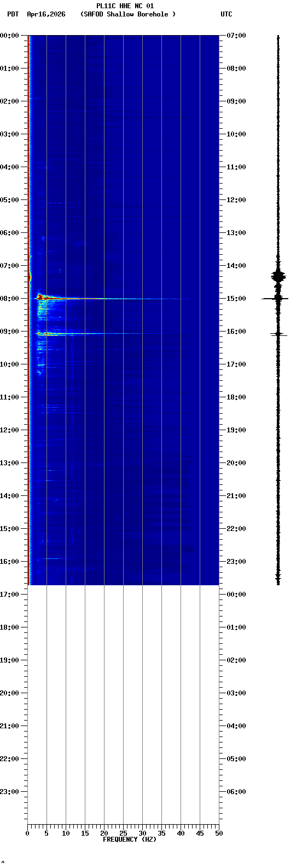Click the PDT '08:00' time label
The image size is (302, 868).
[x=9, y=299]
